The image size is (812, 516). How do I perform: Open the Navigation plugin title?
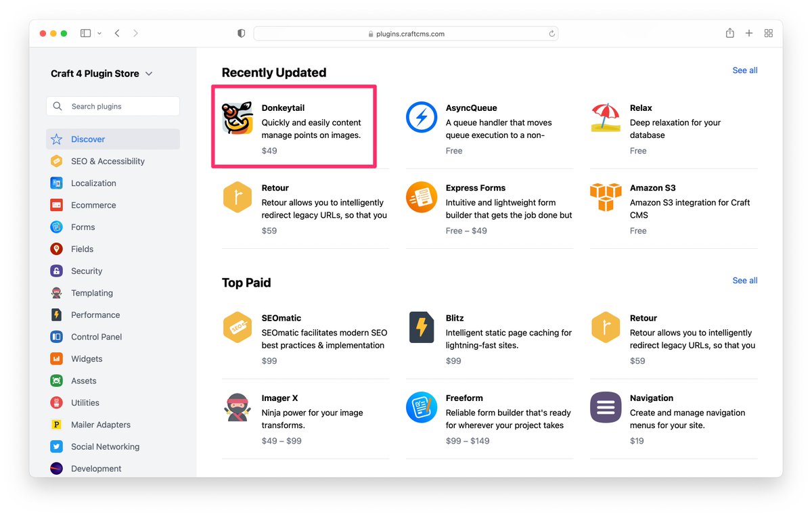click(x=652, y=398)
